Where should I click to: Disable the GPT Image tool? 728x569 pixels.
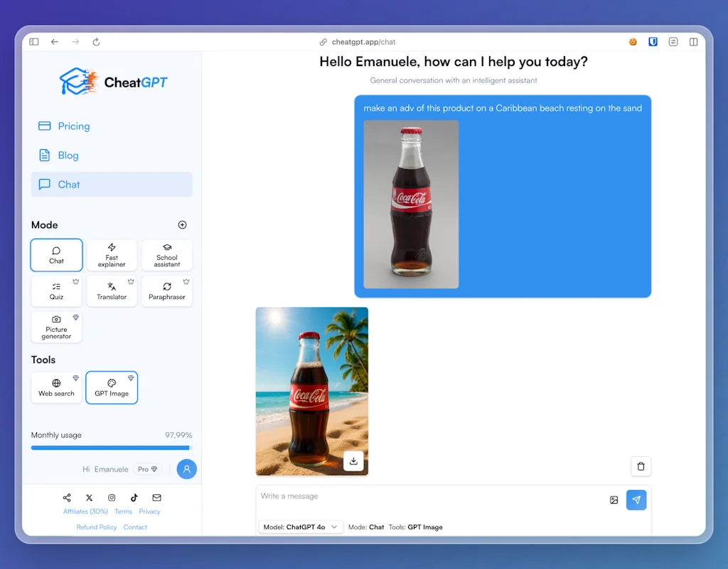pos(112,388)
